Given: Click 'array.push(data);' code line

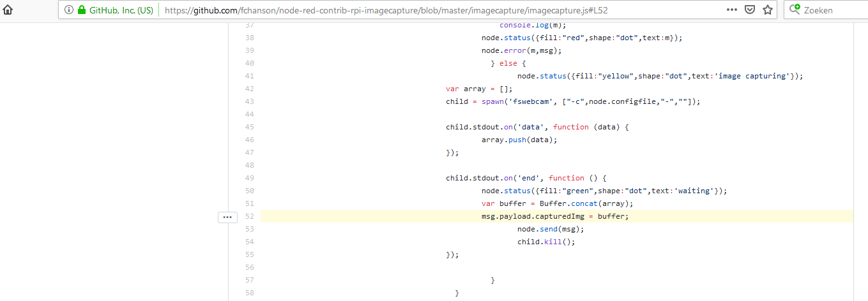Looking at the screenshot, I should coord(519,140).
